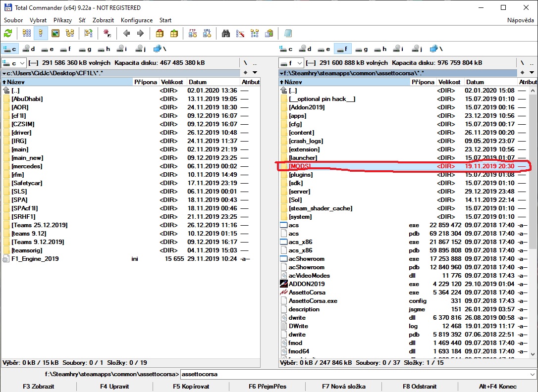Go back with the left arrow icon
Viewport: 538px width, 392px height.
(126, 33)
